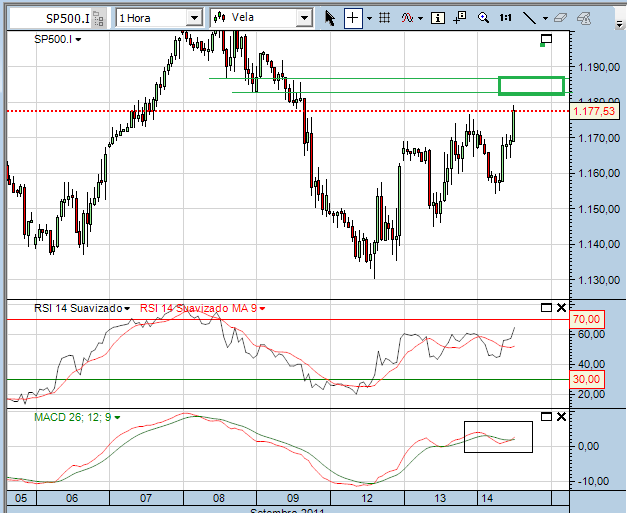
Task: Click date 06 on the time axis
Action: [72, 498]
